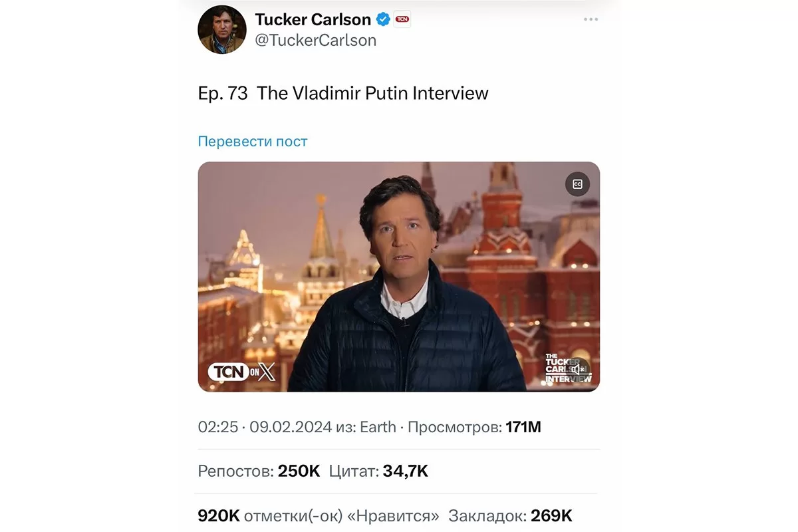The image size is (798, 532).
Task: Click the red TCN affiliation badge
Action: pyautogui.click(x=402, y=19)
